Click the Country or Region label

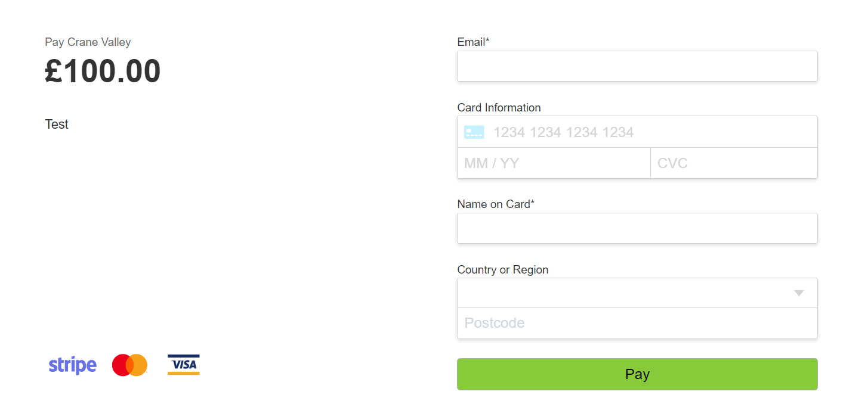tap(502, 270)
